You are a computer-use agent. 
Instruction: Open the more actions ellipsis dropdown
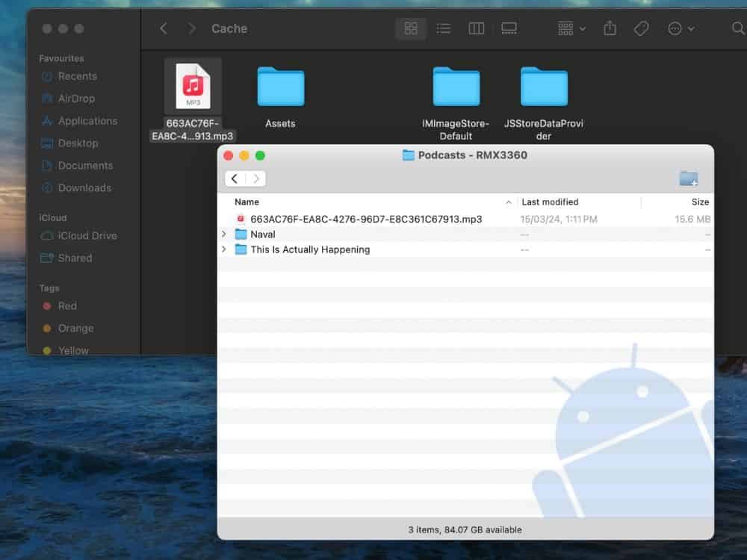pyautogui.click(x=681, y=28)
